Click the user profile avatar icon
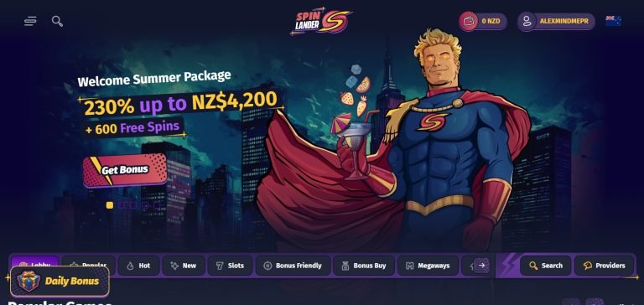The height and width of the screenshot is (305, 644). [527, 21]
